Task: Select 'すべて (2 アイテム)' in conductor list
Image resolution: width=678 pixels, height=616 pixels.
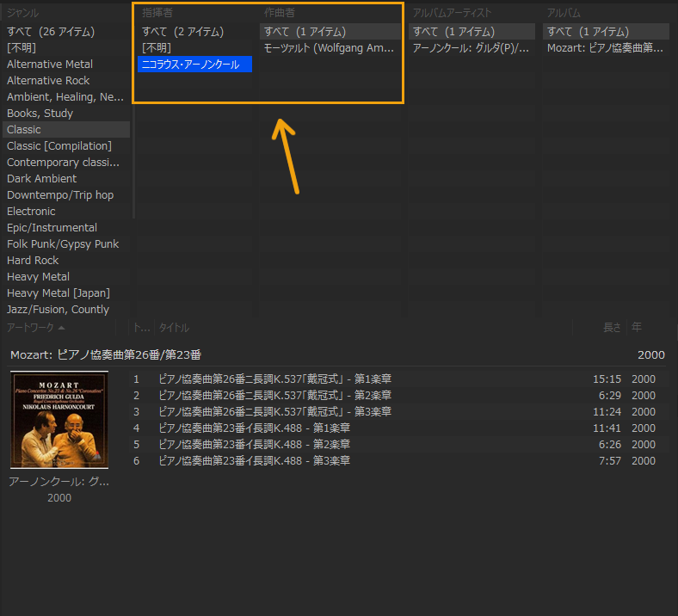Action: click(194, 32)
